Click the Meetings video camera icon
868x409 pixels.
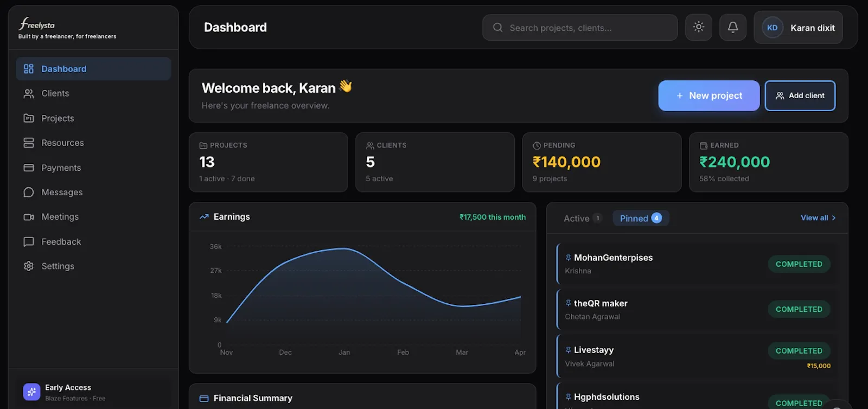pos(29,217)
